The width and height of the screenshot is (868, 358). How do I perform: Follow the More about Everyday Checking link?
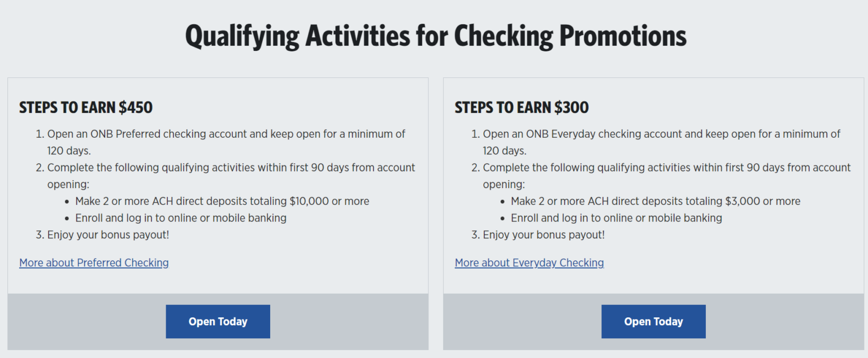(529, 263)
